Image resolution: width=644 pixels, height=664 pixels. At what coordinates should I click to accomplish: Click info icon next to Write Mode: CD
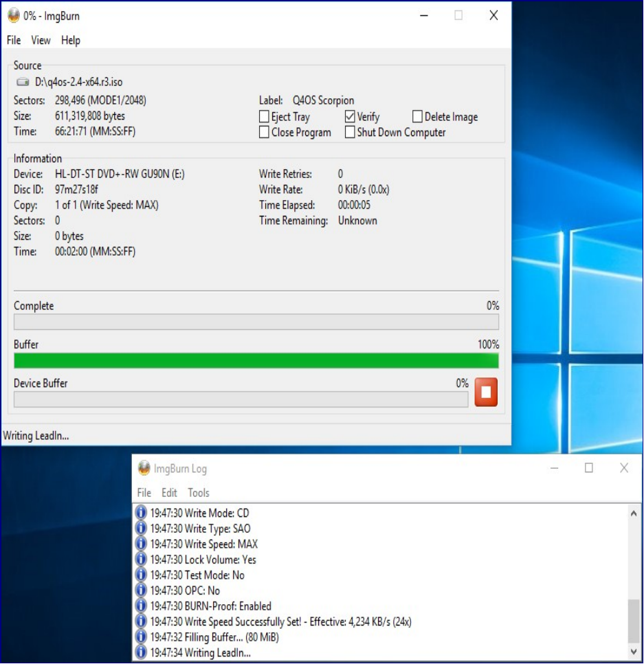(141, 513)
